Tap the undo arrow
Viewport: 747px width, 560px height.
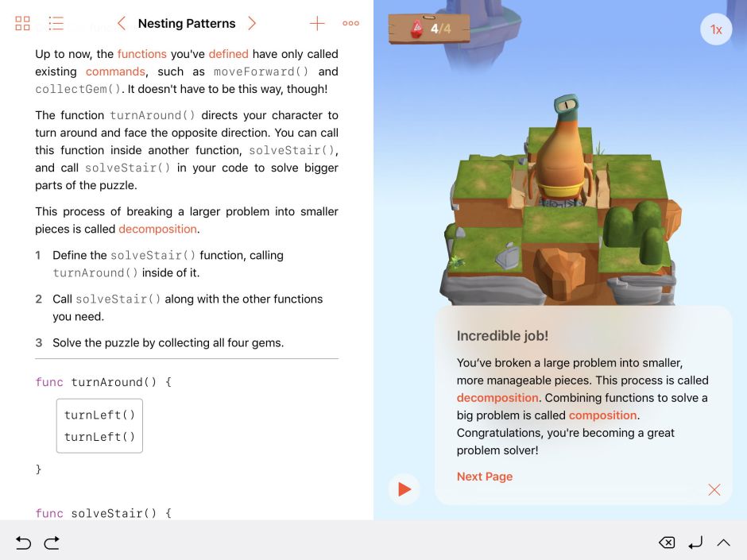coord(24,543)
